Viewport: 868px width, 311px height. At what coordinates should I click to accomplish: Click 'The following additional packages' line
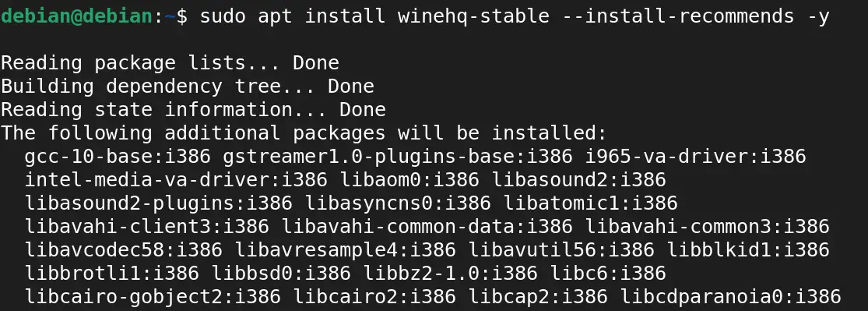click(304, 133)
